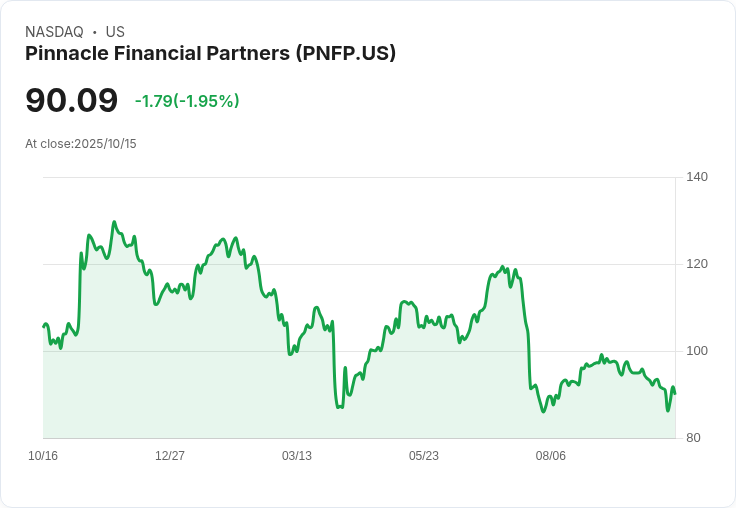Click the At close 2025/10/15 date text

81,144
